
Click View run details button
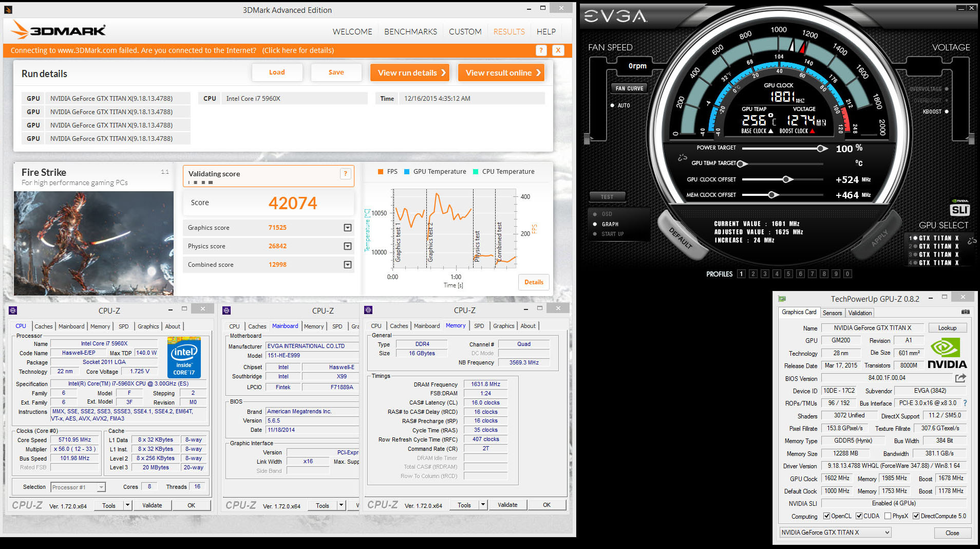(x=410, y=72)
